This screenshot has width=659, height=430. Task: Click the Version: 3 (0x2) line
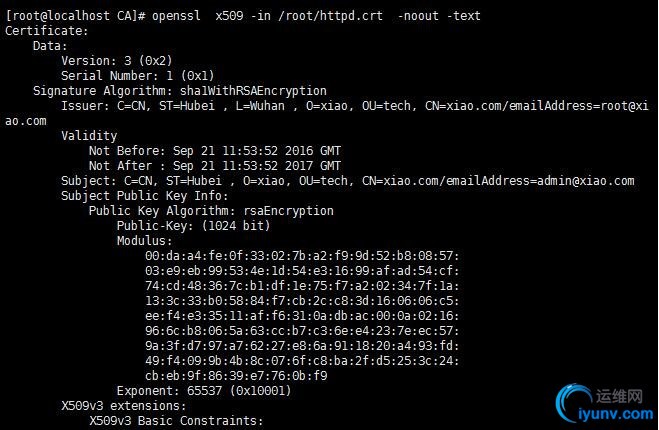tap(117, 61)
